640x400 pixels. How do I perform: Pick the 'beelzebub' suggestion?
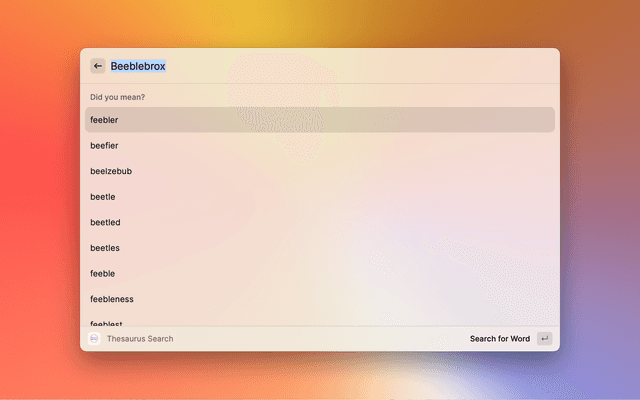(111, 171)
